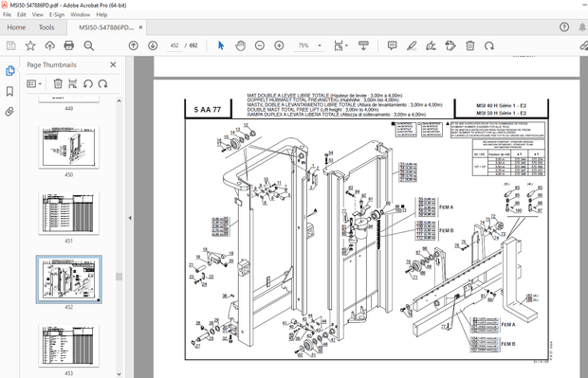This screenshot has width=588, height=378.
Task: Click the 5 AA 77 diagram label
Action: [x=208, y=110]
